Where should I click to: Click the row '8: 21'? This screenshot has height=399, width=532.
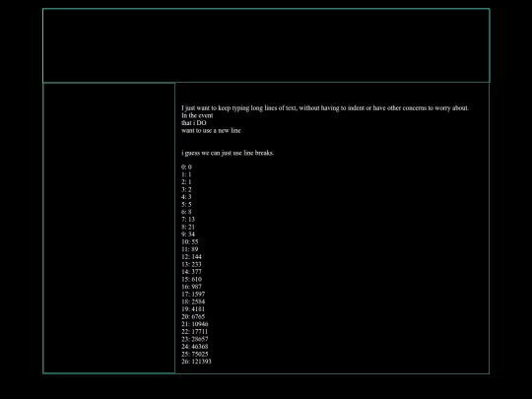tap(188, 227)
